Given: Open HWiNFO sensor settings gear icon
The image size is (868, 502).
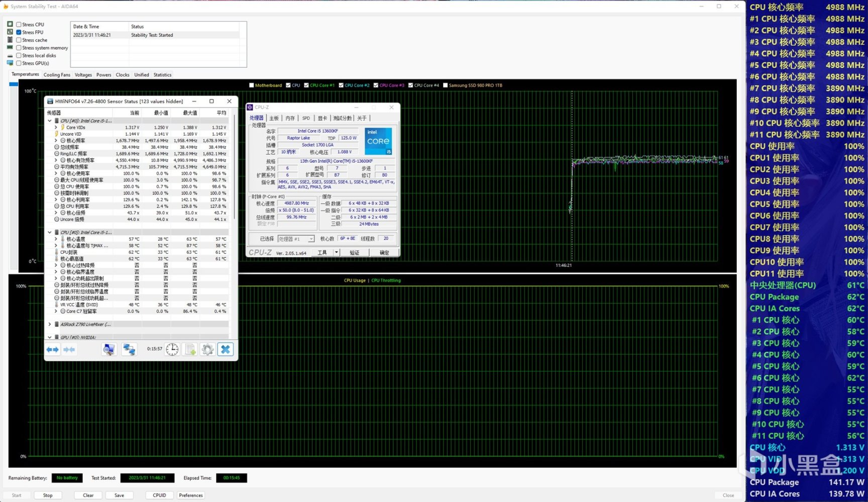Looking at the screenshot, I should [207, 349].
